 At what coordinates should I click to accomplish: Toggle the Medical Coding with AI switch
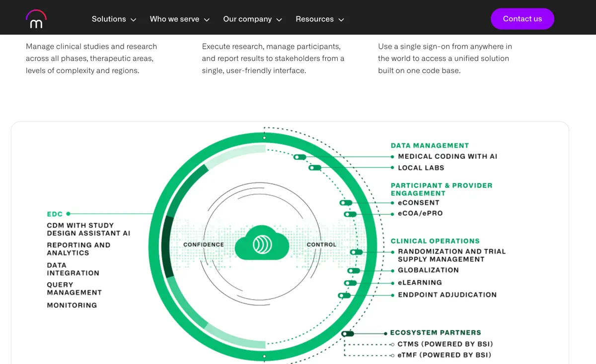[299, 157]
